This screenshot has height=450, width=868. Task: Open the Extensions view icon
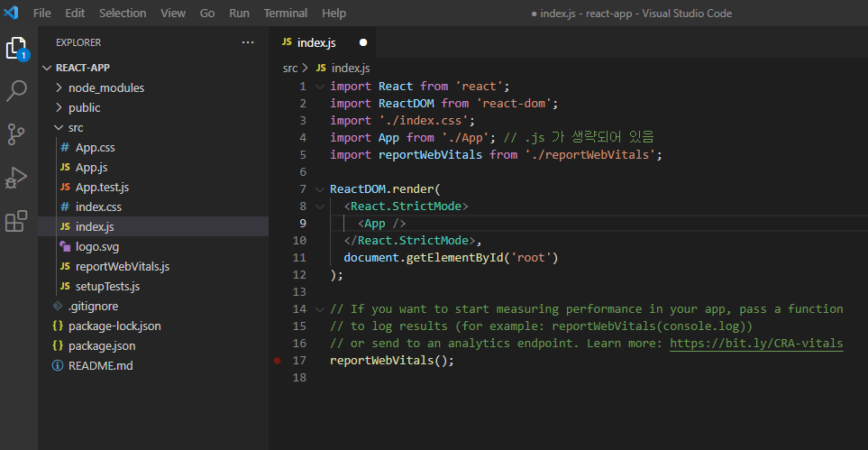(16, 221)
